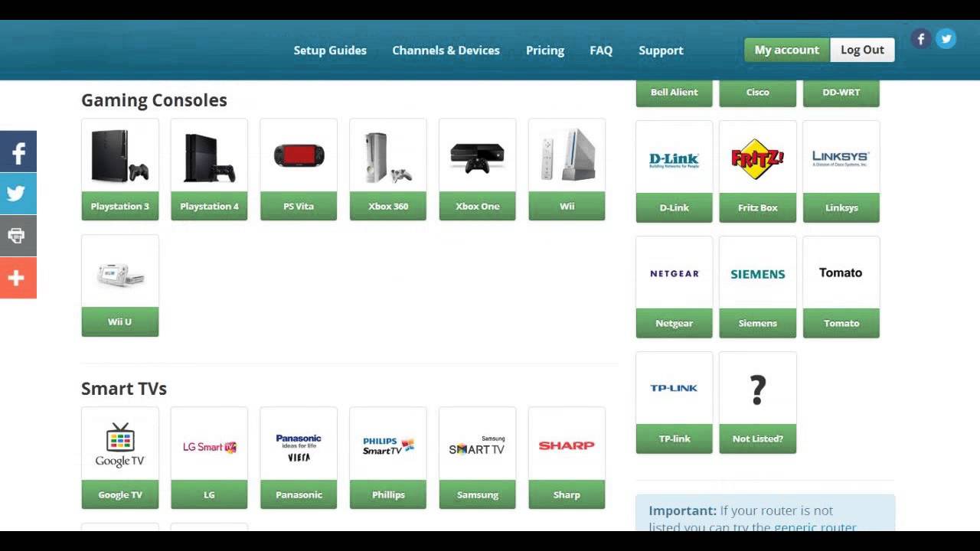Open Facebook icon in header
The height and width of the screenshot is (551, 980).
click(921, 39)
